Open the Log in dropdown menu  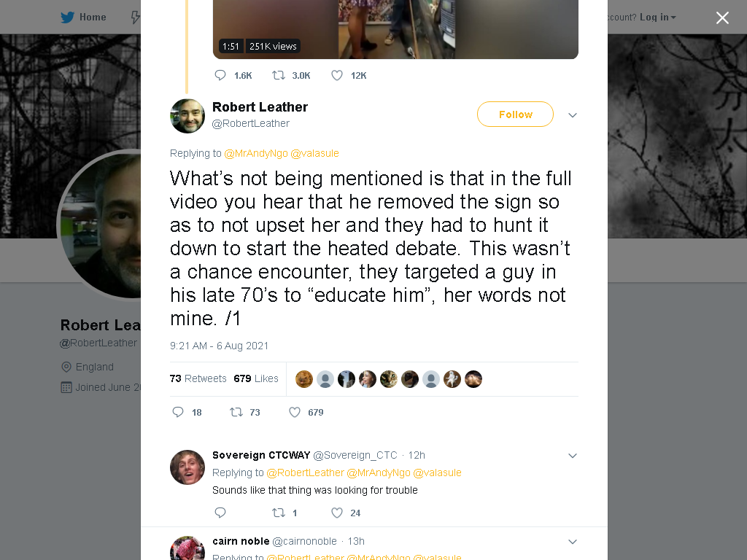(x=657, y=17)
